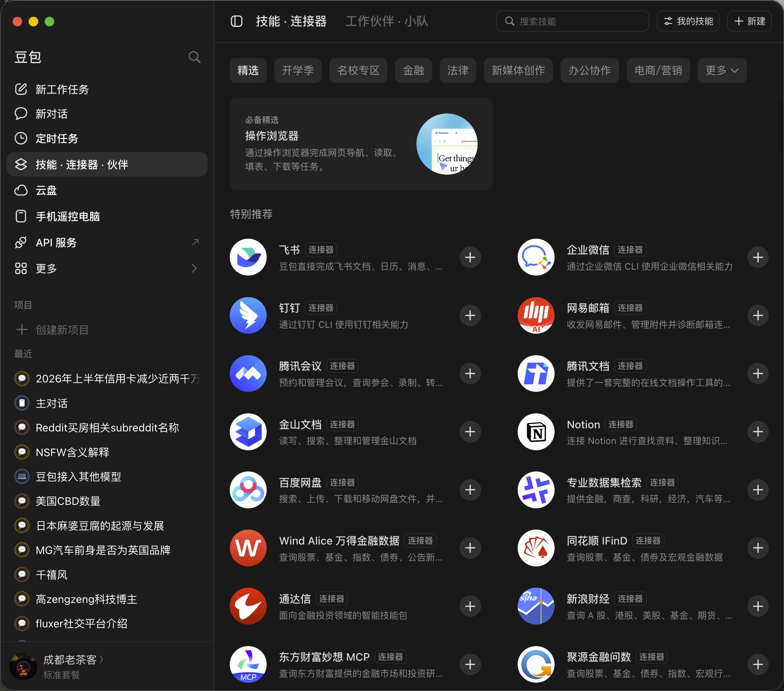Select the 法律 category tab
This screenshot has width=784, height=691.
click(458, 71)
